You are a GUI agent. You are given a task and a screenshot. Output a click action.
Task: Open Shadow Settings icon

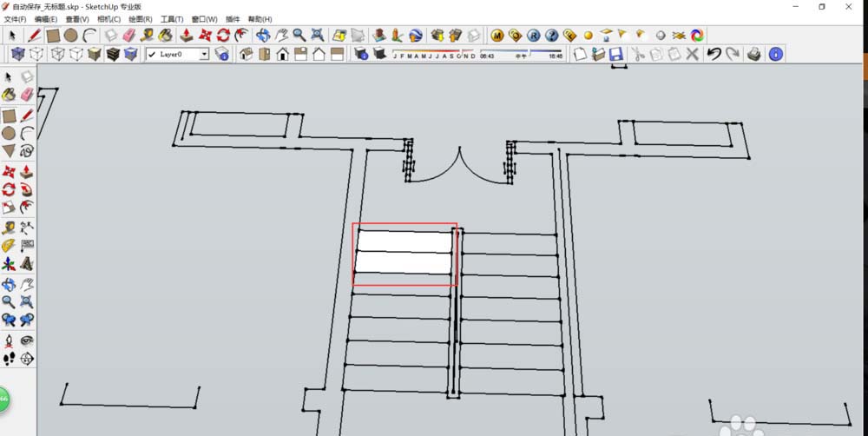tap(361, 54)
